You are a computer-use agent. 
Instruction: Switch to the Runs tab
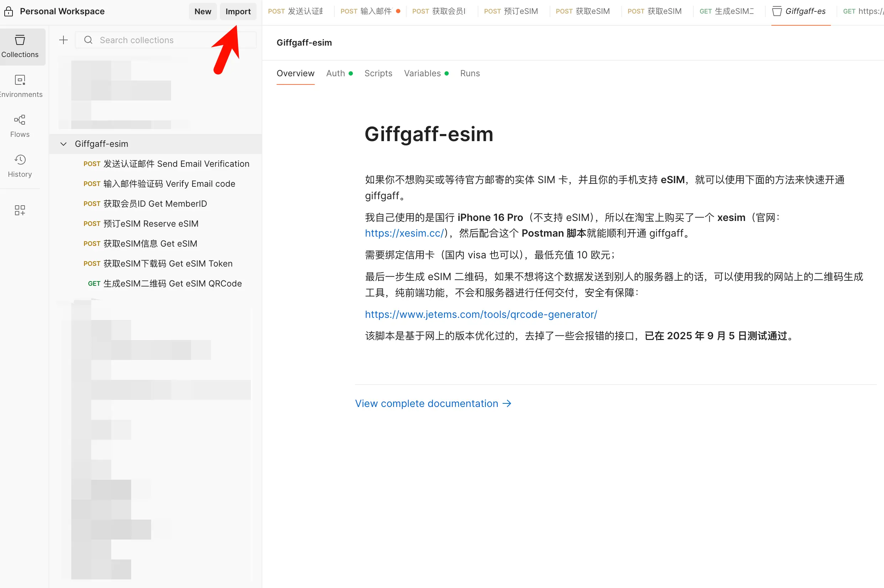tap(470, 73)
